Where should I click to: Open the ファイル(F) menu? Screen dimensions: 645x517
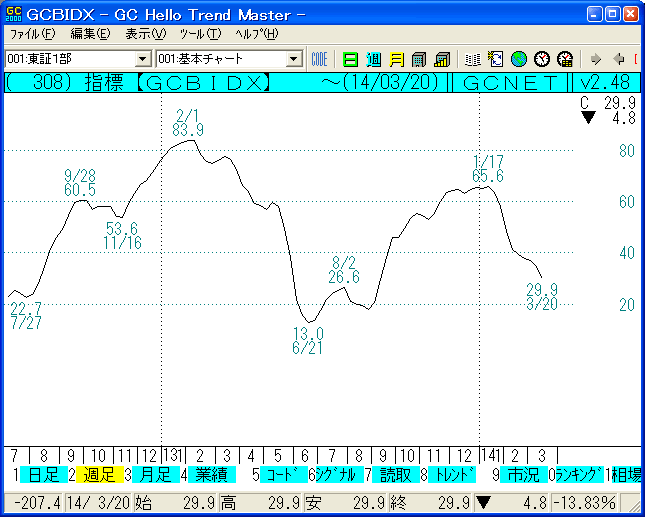[32, 34]
